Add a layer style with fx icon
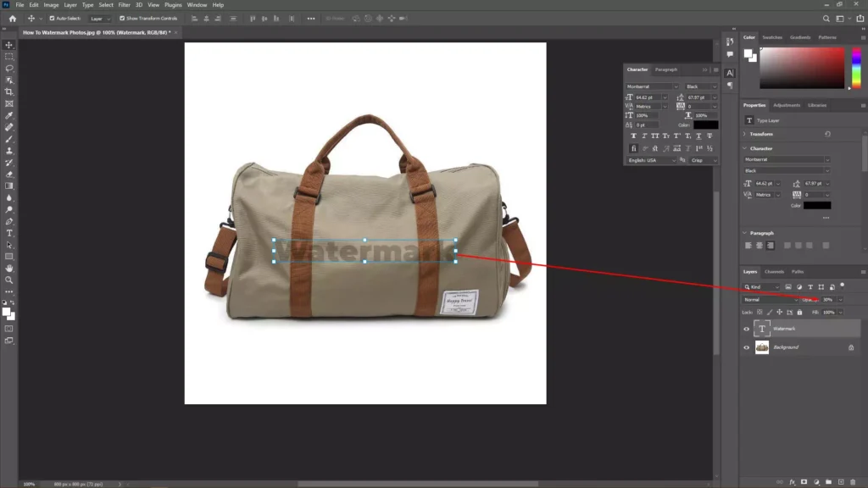Image resolution: width=868 pixels, height=488 pixels. click(793, 482)
